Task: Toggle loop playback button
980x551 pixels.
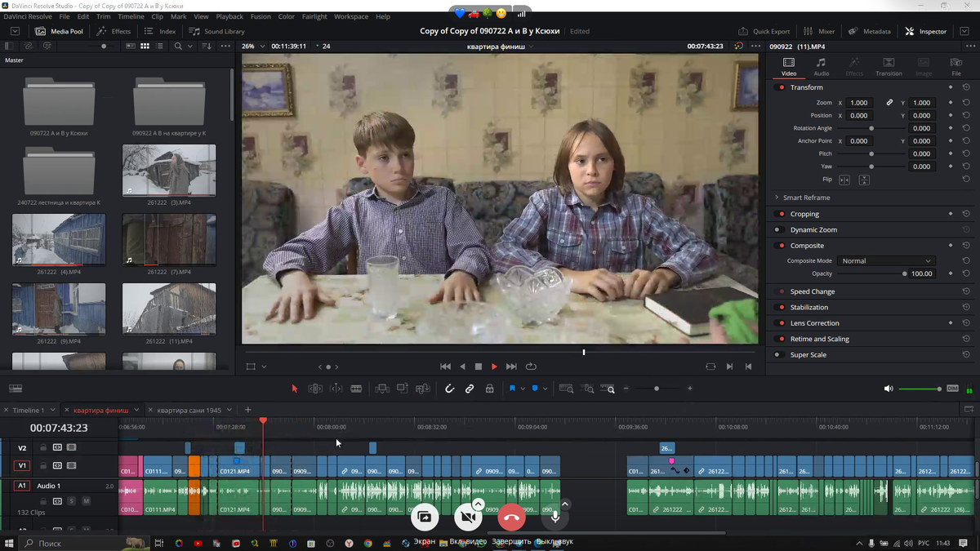Action: [x=531, y=367]
